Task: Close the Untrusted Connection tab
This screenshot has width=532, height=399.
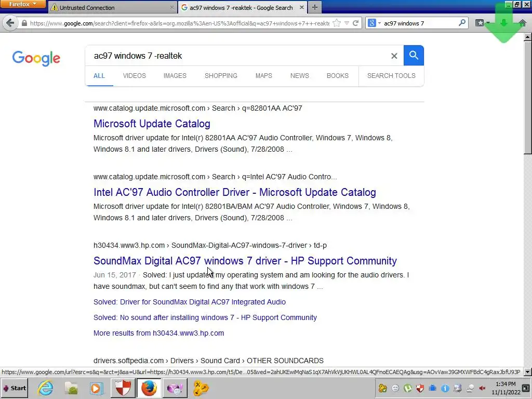Action: click(x=172, y=7)
